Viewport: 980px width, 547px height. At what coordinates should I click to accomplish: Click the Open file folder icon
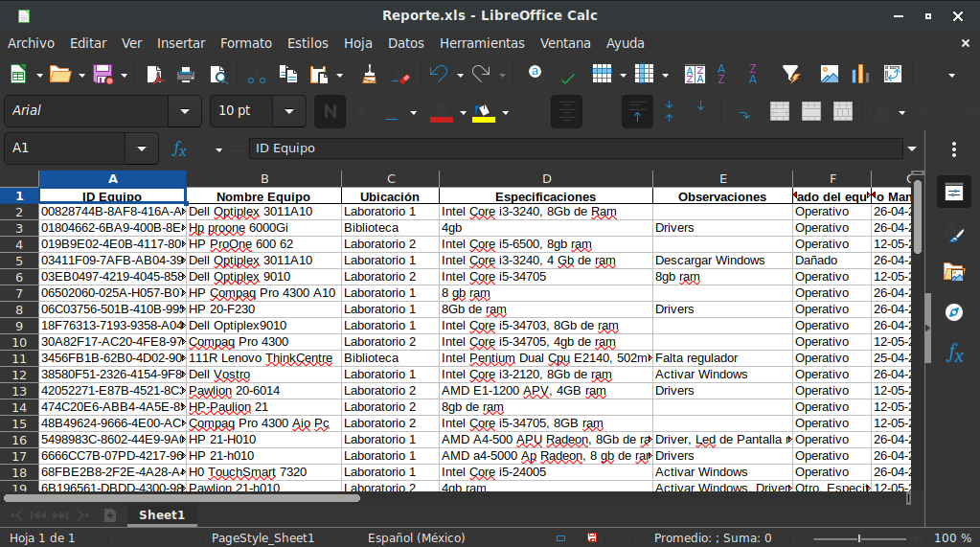coord(60,75)
